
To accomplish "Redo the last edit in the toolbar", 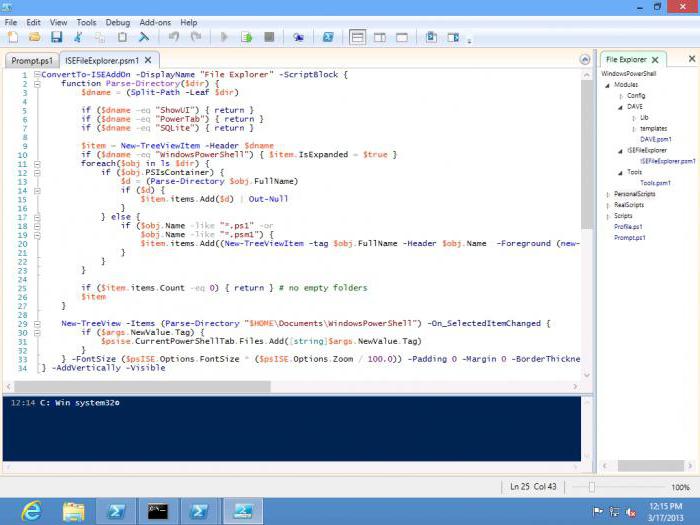I will click(x=196, y=37).
